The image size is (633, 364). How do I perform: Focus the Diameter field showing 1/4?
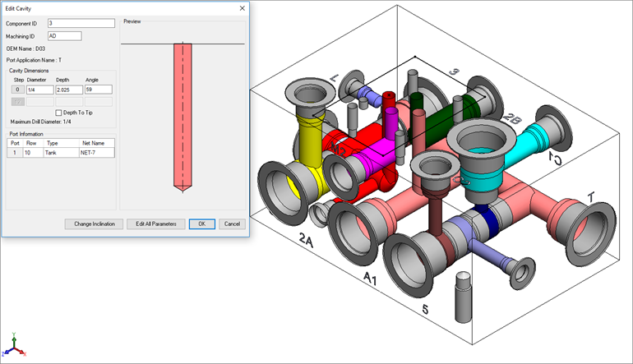click(39, 90)
